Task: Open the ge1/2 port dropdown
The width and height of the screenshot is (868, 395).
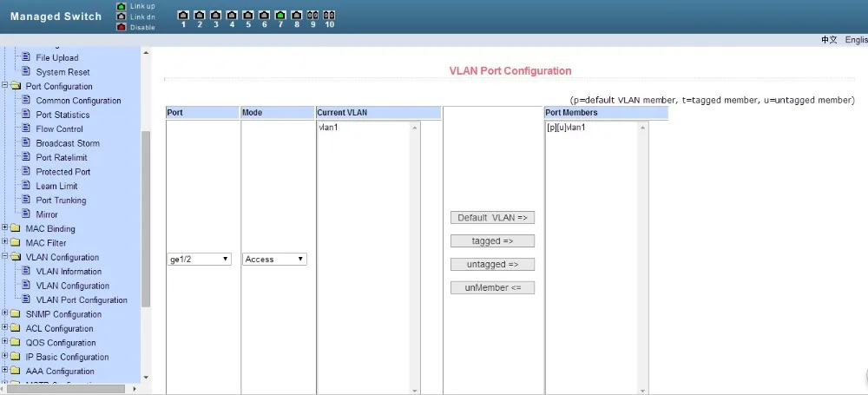Action: [x=200, y=259]
